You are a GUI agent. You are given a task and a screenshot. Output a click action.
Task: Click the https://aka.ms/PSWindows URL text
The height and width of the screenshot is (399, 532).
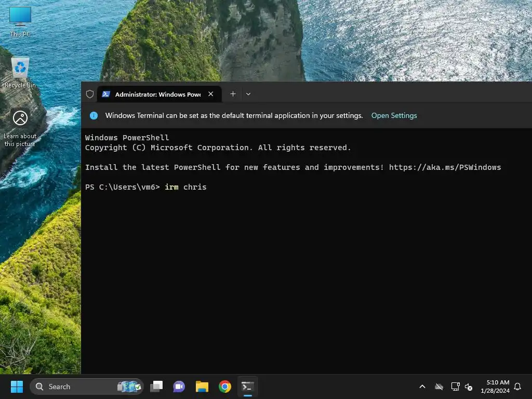click(445, 167)
